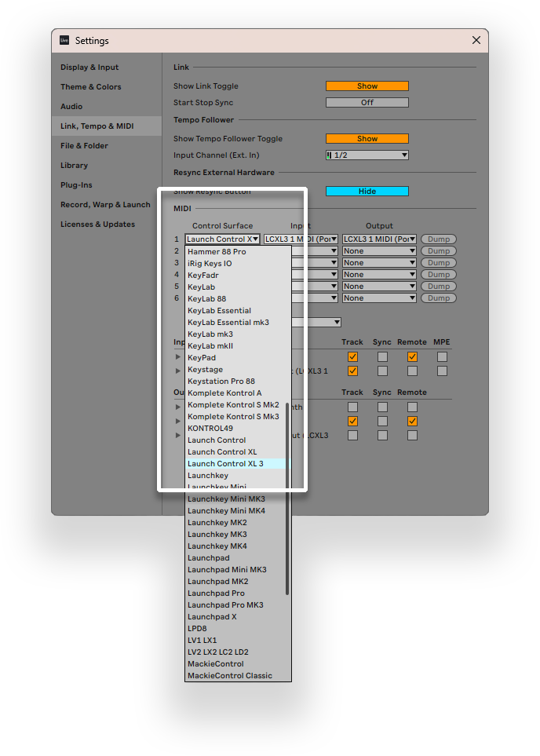Click the Dump button in row 3
Screen dimensions: 540x756
[438, 263]
